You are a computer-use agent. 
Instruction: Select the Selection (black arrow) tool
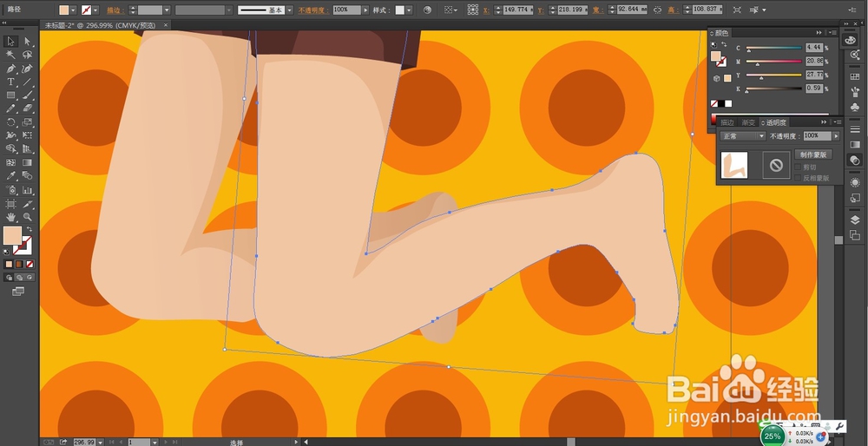point(10,41)
